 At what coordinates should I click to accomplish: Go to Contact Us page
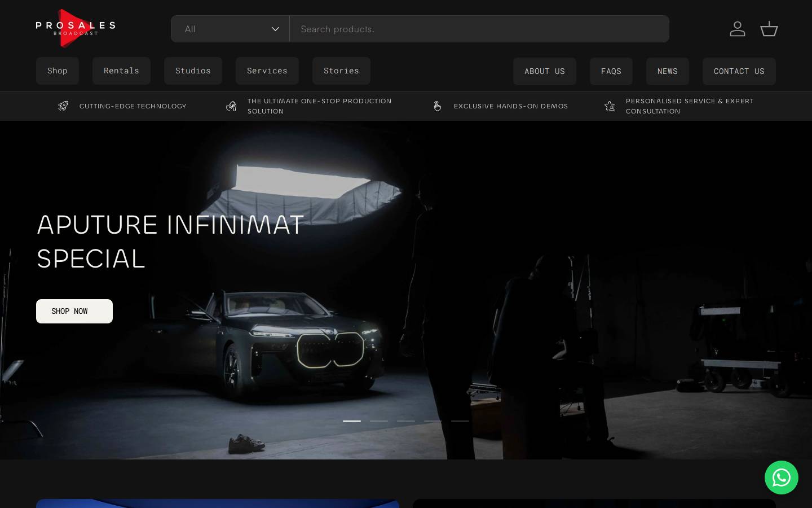tap(739, 71)
